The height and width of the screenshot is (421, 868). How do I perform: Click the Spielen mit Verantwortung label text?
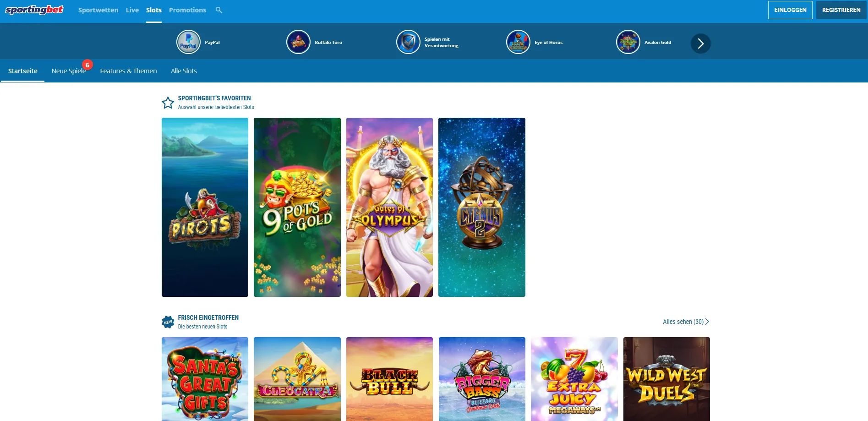[441, 42]
